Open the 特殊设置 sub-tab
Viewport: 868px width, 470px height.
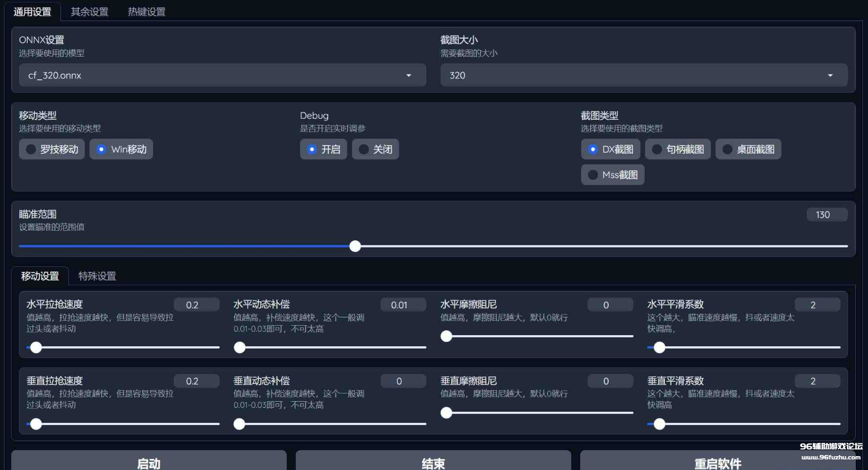tap(97, 276)
